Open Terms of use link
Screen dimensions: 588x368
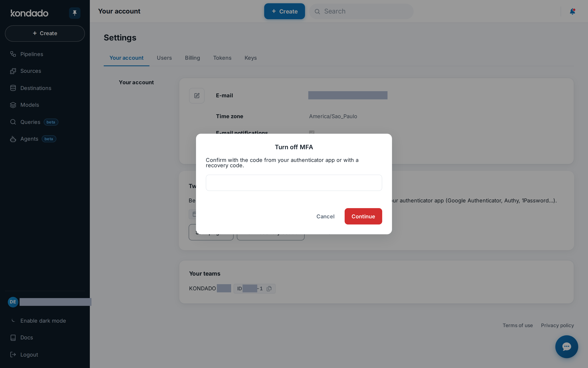click(x=518, y=325)
